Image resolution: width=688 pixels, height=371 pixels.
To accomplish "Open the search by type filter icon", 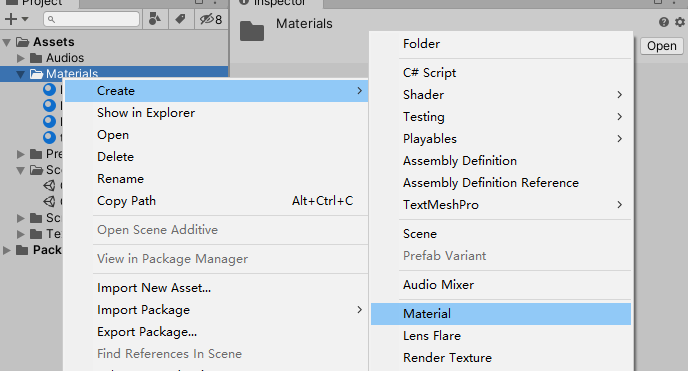I will 155,19.
